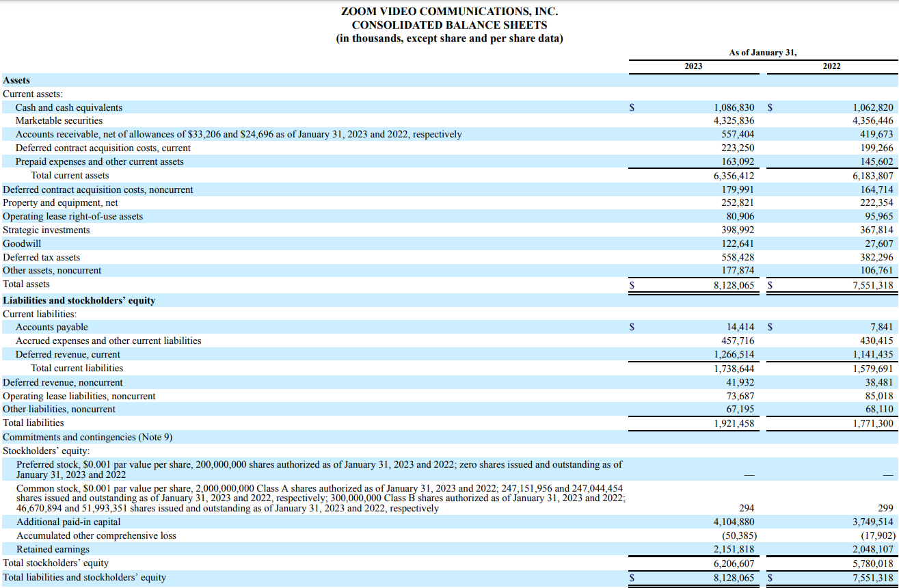Click the 'Total stockholders' equity' label
The height and width of the screenshot is (588, 899).
[56, 563]
